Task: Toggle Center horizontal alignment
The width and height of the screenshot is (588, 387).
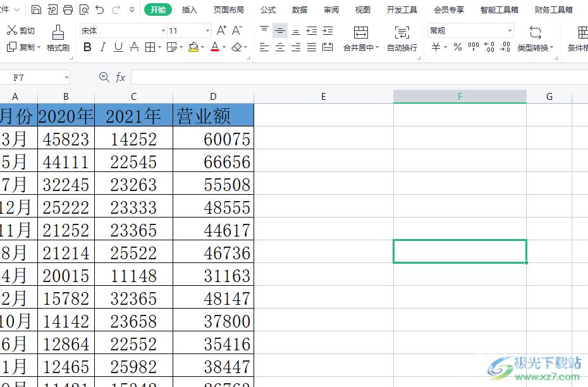Action: (x=280, y=47)
